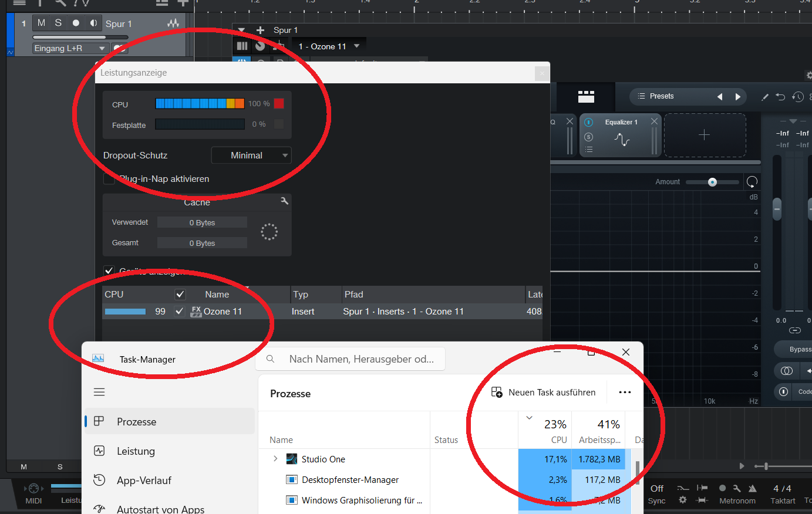Toggle the Equalizer 1 module power button

(x=589, y=122)
